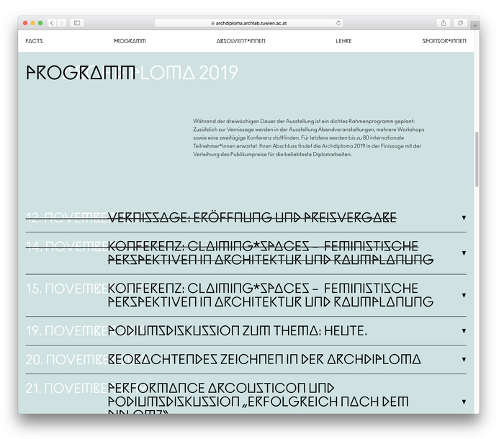Go back using Safari's back arrow

click(x=53, y=23)
